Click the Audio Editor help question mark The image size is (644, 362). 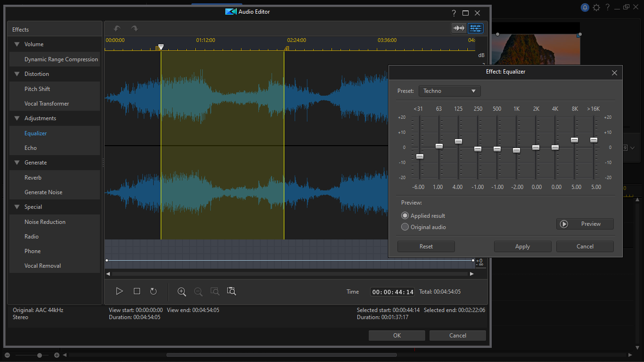click(454, 13)
